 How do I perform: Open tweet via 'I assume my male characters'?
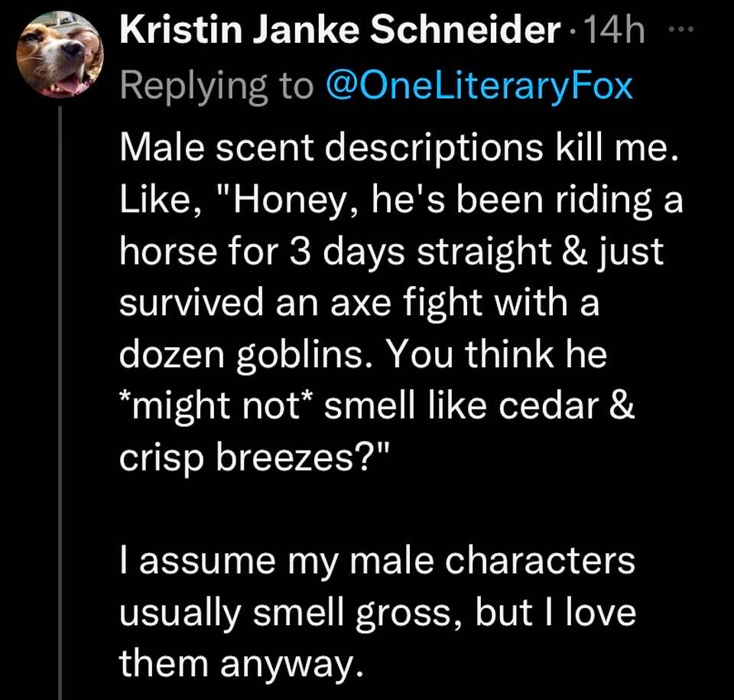(x=377, y=562)
